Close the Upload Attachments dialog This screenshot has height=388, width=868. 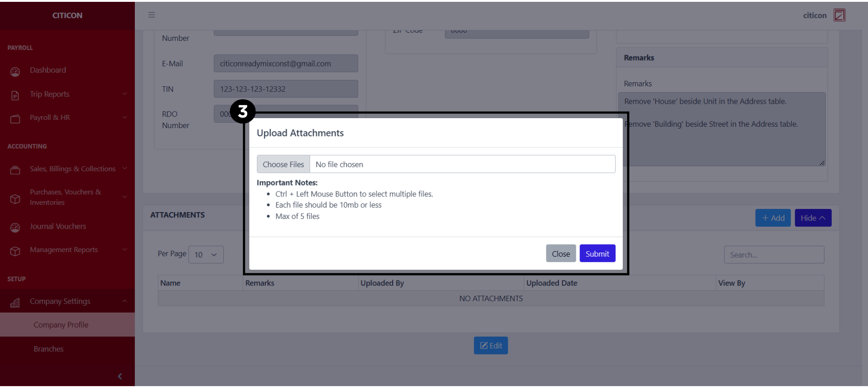coord(561,254)
